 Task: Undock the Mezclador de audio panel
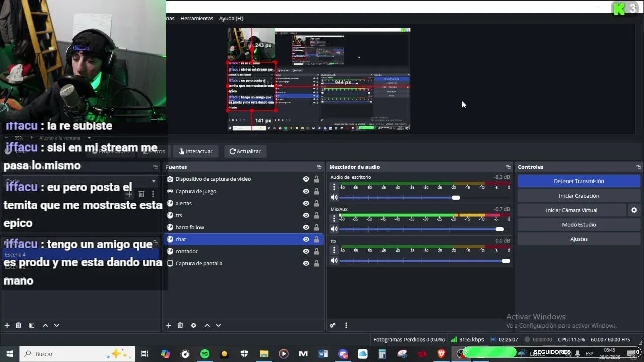point(508,167)
